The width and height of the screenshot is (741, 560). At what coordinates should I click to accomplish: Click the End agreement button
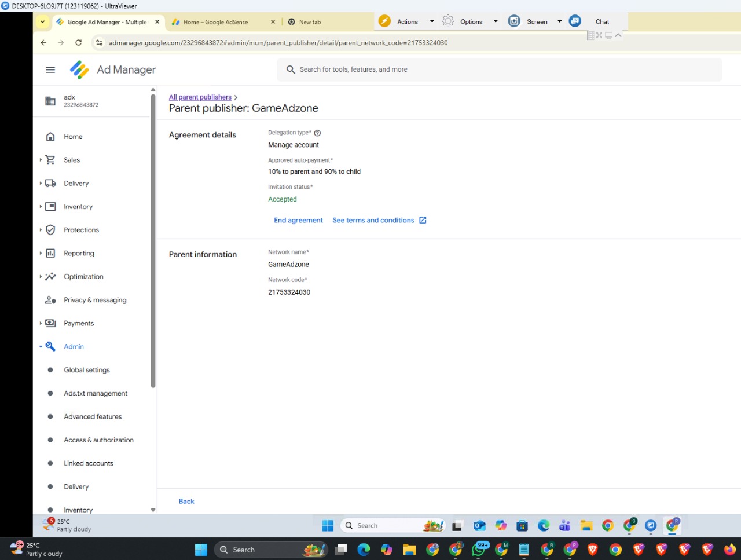coord(298,221)
